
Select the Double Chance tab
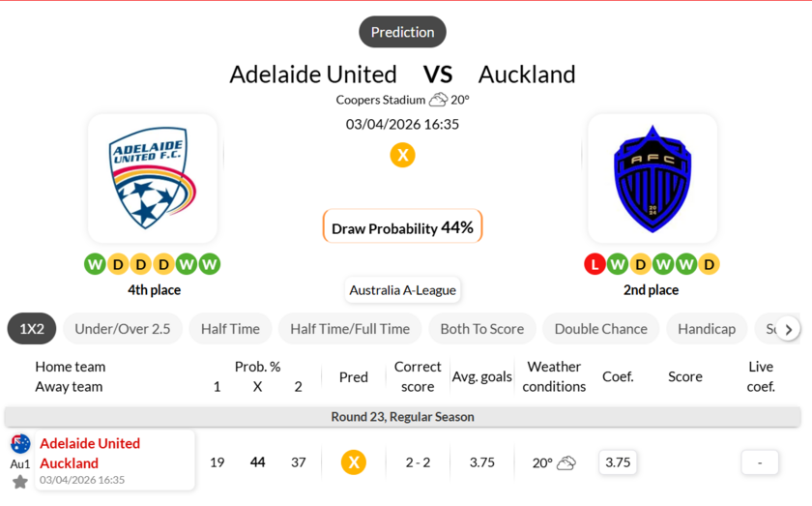[x=600, y=329]
